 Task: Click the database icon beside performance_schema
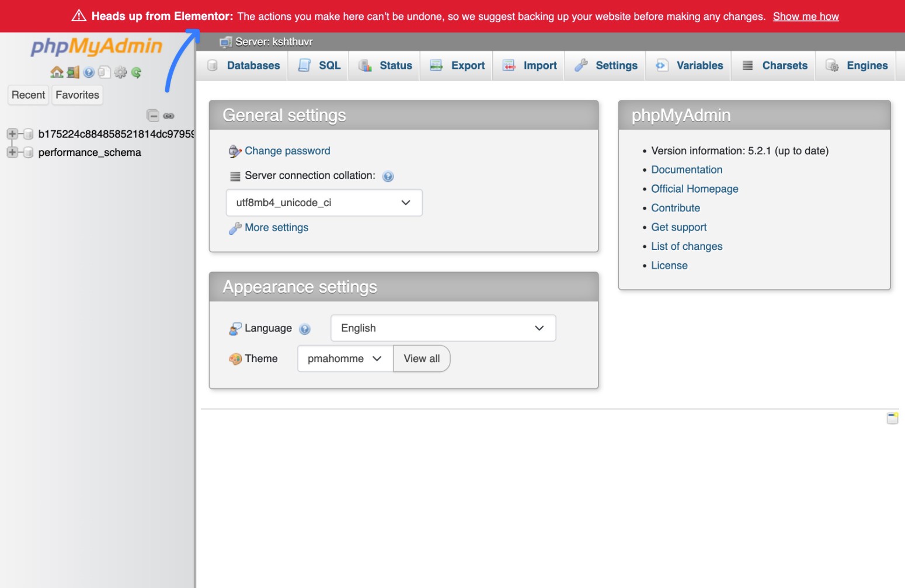28,152
